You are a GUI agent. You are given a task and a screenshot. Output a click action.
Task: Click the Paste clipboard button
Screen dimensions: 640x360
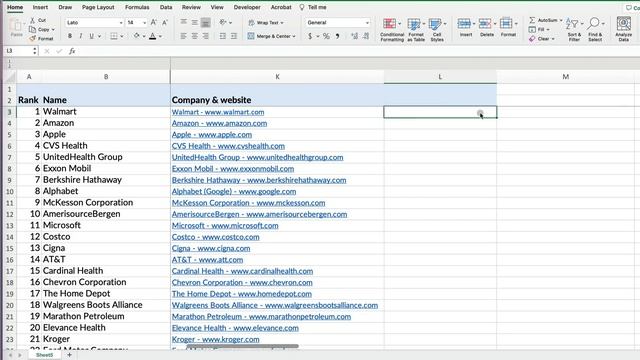16,27
